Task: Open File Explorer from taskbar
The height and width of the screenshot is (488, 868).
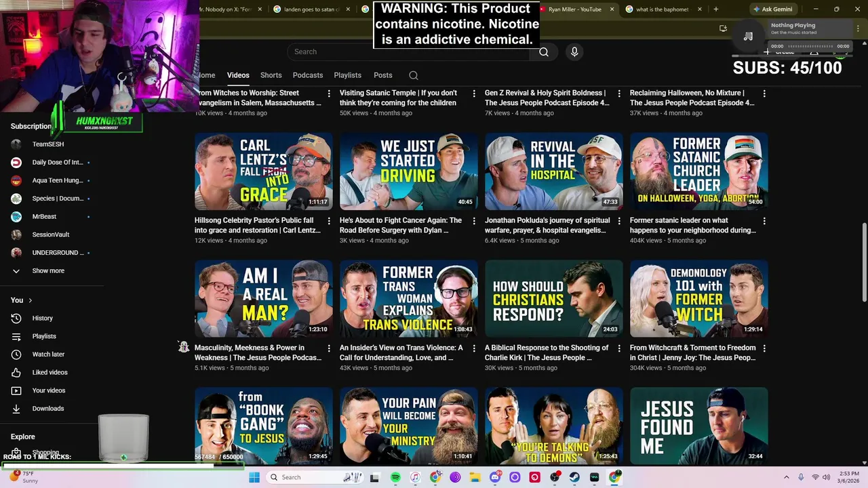Action: [475, 477]
